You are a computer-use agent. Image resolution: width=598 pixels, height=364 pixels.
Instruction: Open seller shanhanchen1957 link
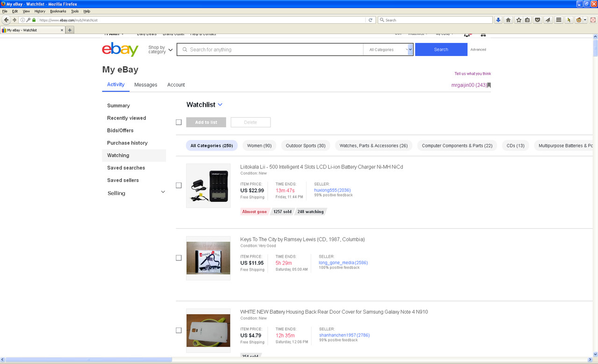(344, 335)
